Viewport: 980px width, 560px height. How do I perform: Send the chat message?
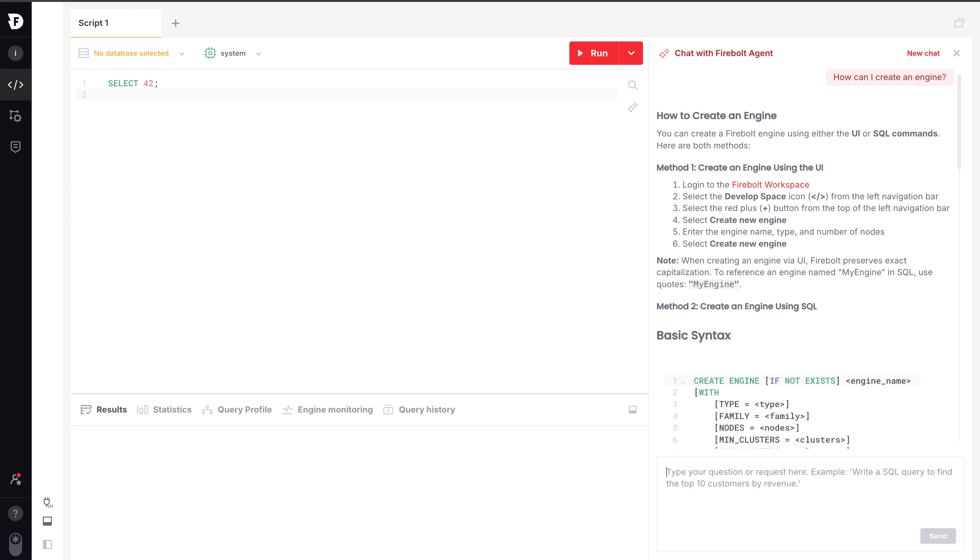(x=938, y=536)
